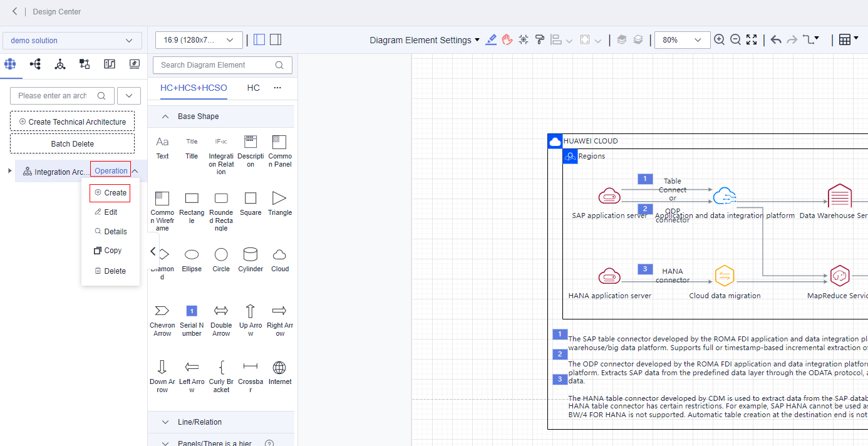
Task: Pick the Down Arrow shape
Action: coord(162,376)
